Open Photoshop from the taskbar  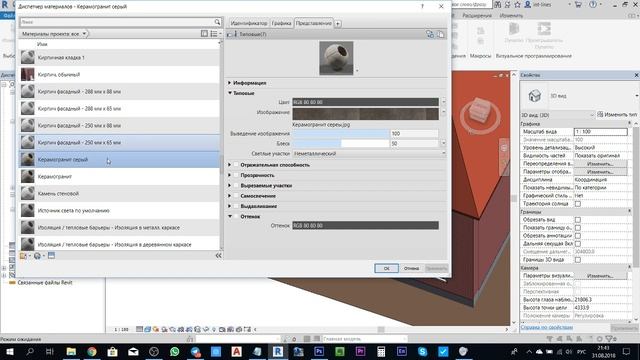319,351
